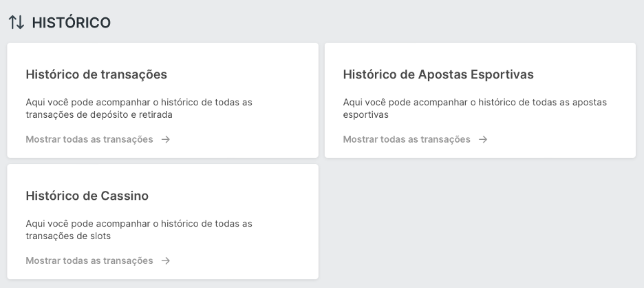Select the Histórico de Apostas Esportivas title

coord(438,74)
